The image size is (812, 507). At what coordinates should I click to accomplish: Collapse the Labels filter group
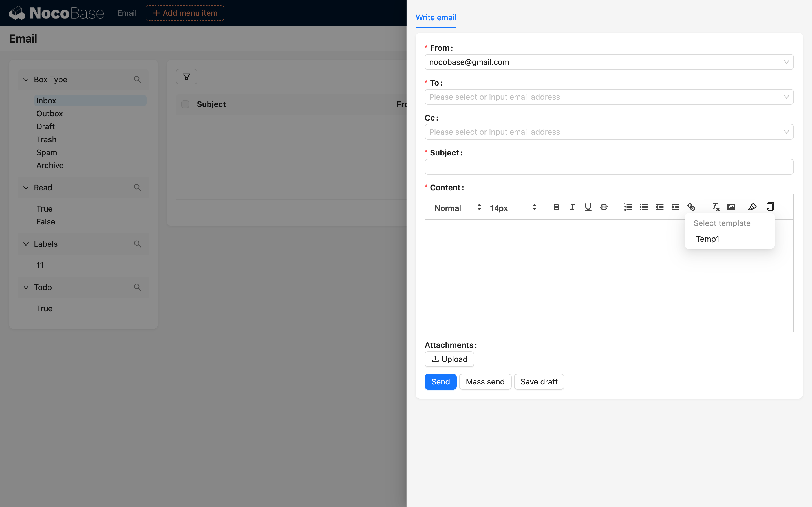(26, 244)
